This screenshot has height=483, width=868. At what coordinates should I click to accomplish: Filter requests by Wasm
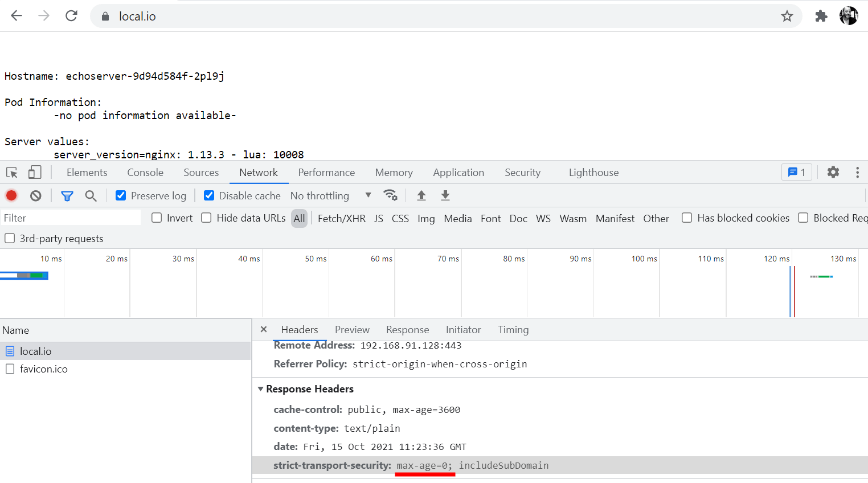coord(573,218)
